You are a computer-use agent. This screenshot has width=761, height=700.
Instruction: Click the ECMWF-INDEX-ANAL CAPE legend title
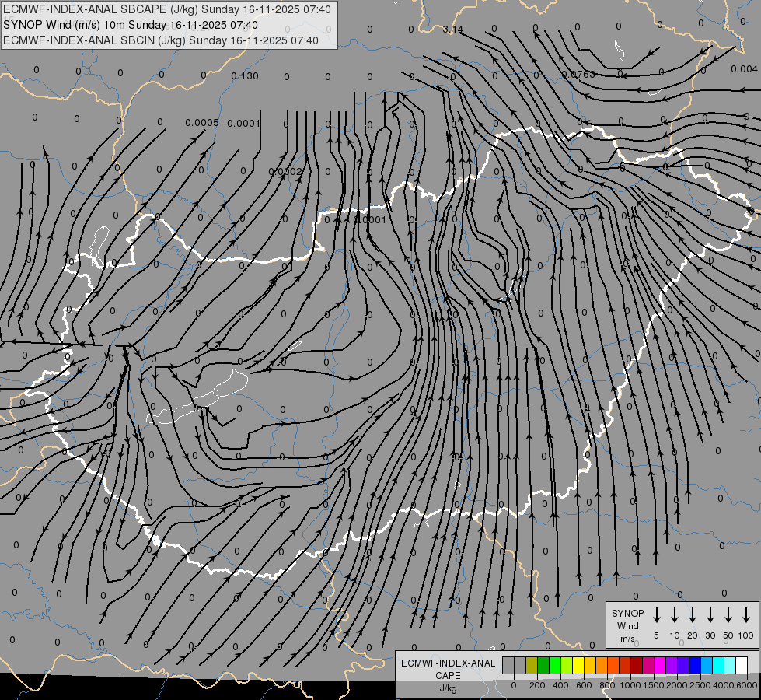tap(448, 669)
